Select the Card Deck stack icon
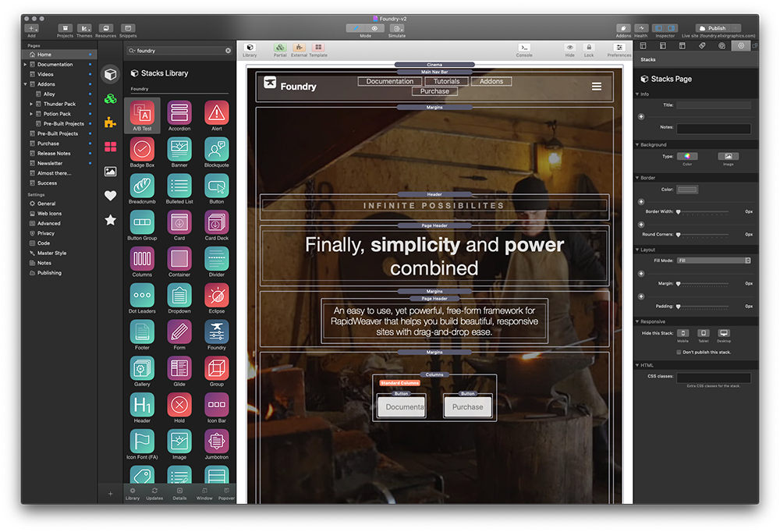Viewport: 780px width, 532px height. pos(216,222)
